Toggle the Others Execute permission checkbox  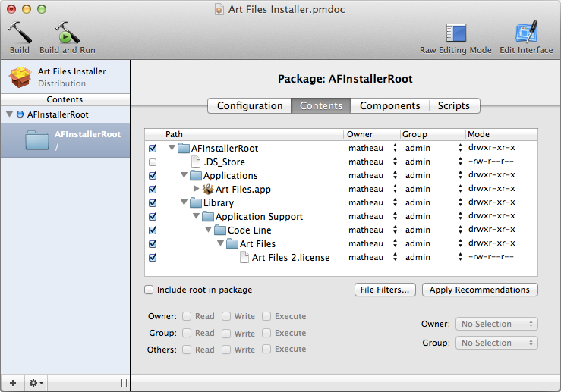coord(266,349)
